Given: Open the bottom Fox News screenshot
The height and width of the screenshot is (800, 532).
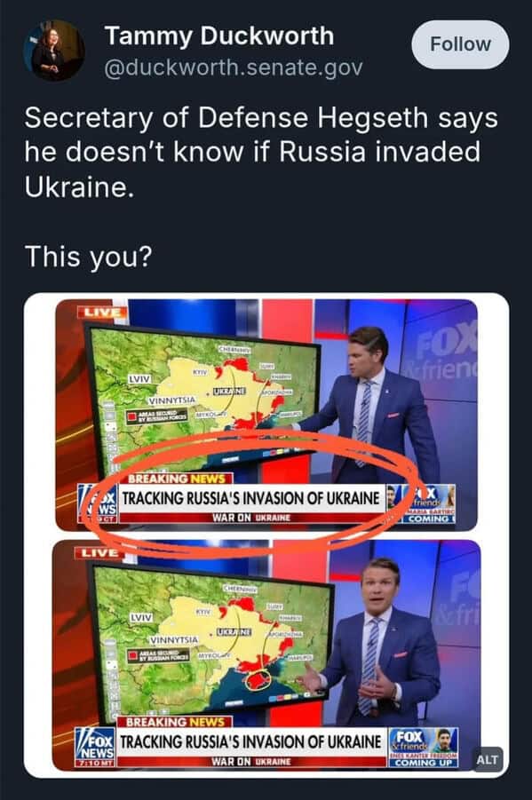Looking at the screenshot, I should (266, 655).
